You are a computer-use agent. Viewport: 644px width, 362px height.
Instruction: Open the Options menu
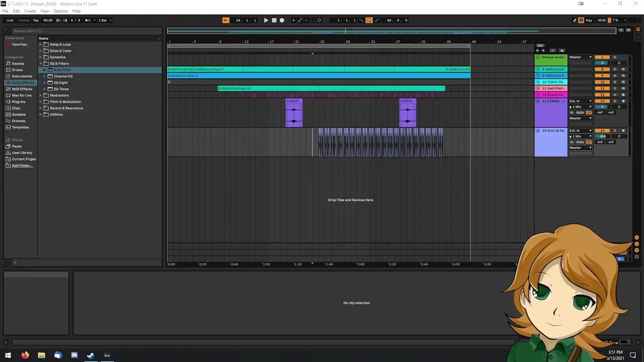coord(60,11)
